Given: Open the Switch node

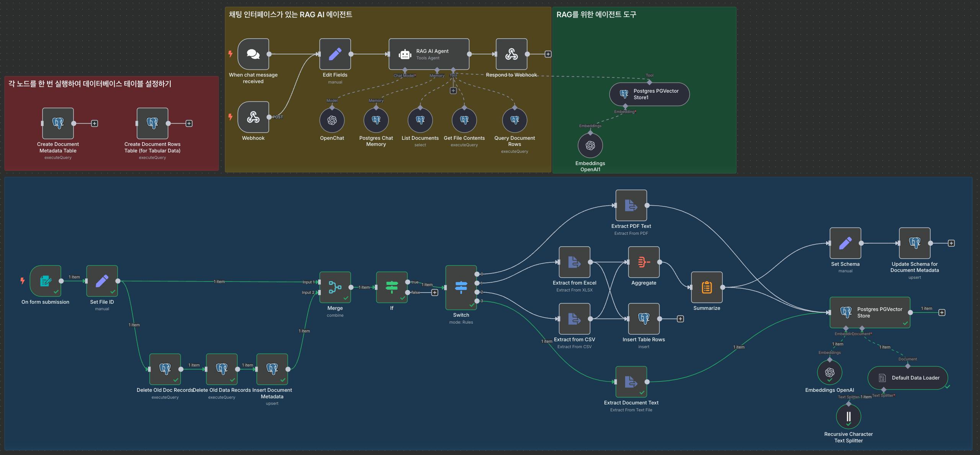Looking at the screenshot, I should 461,287.
